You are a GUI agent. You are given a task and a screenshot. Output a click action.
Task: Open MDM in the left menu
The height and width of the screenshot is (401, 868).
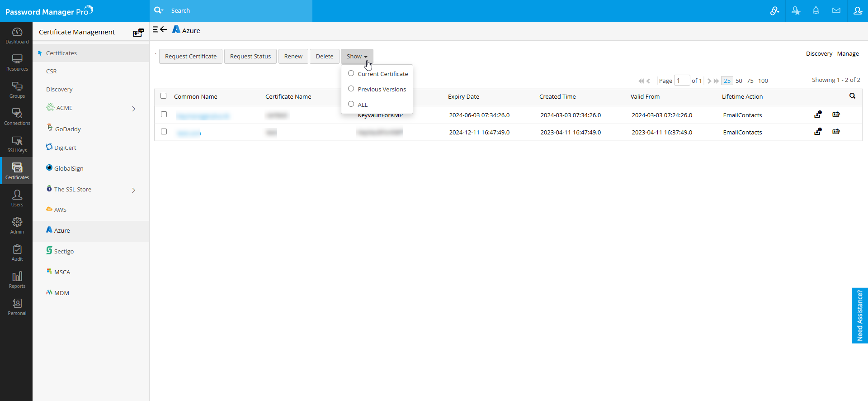[x=61, y=293]
